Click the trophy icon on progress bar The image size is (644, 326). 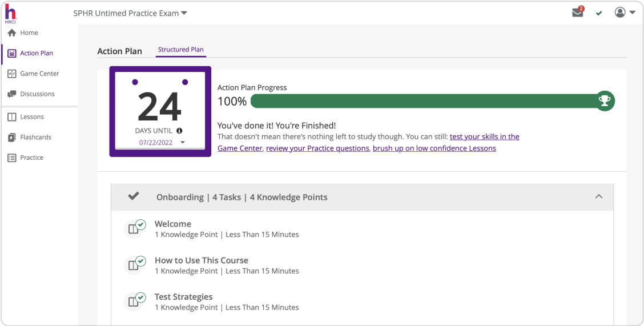click(605, 101)
